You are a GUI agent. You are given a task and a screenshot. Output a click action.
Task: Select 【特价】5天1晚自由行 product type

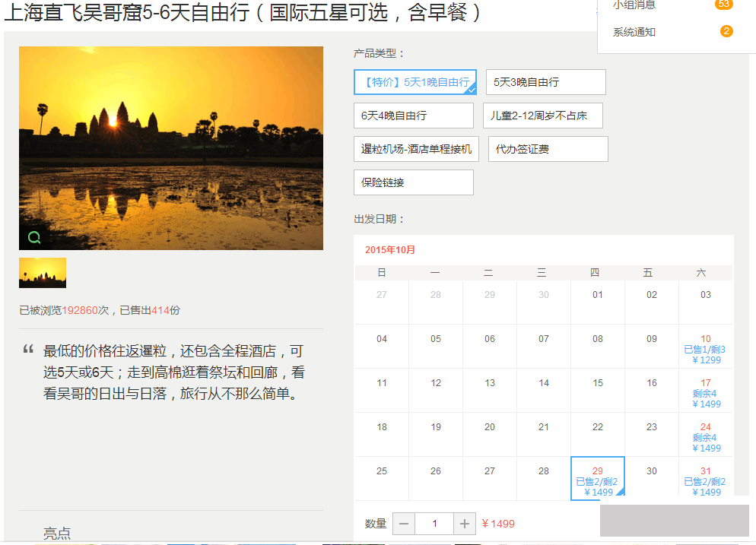point(415,82)
